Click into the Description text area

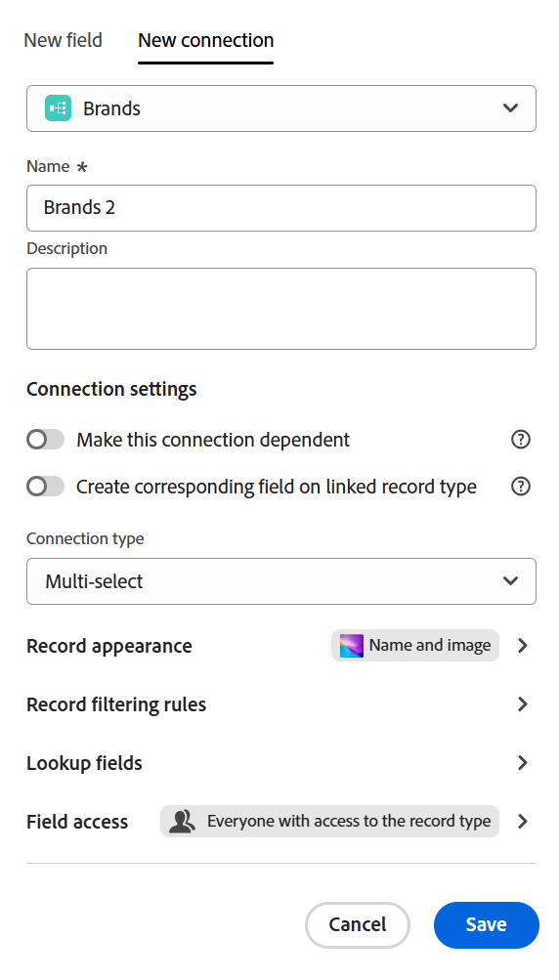(x=281, y=309)
